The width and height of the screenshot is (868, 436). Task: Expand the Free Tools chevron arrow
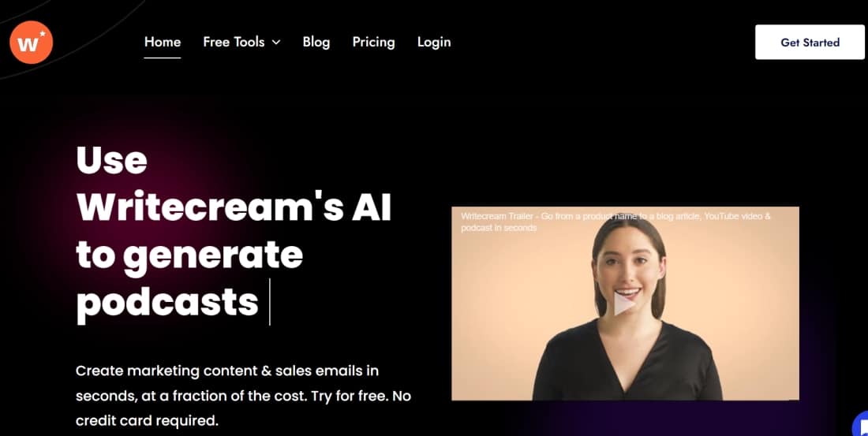tap(276, 43)
